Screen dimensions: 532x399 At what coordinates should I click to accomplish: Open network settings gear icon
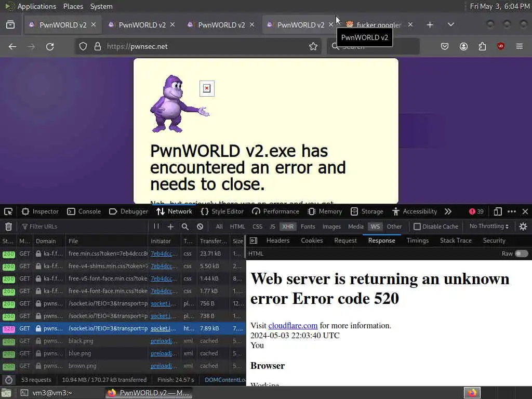[x=523, y=227]
